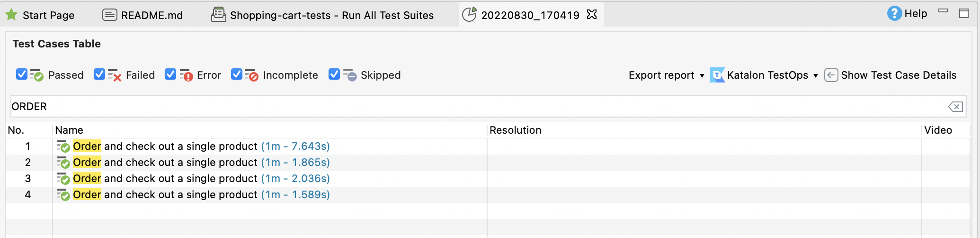Switch to Shopping-cart-tests Run All Test Suites tab
This screenshot has height=238, width=980.
pyautogui.click(x=331, y=15)
